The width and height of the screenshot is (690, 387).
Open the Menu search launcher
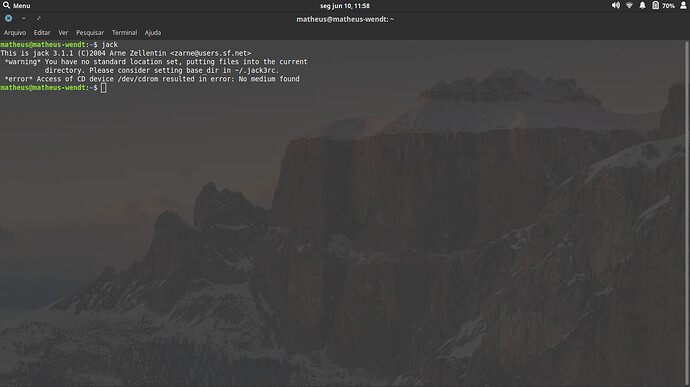[x=16, y=6]
